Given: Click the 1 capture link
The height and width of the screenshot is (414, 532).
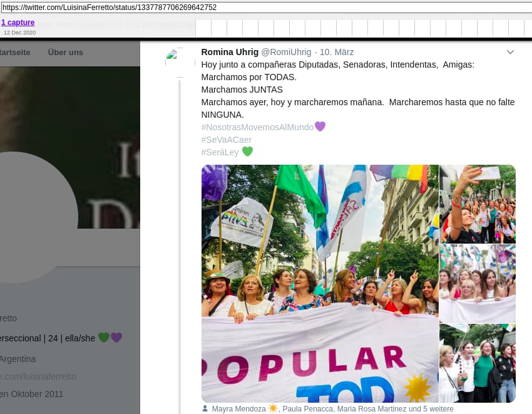Looking at the screenshot, I should (x=18, y=23).
